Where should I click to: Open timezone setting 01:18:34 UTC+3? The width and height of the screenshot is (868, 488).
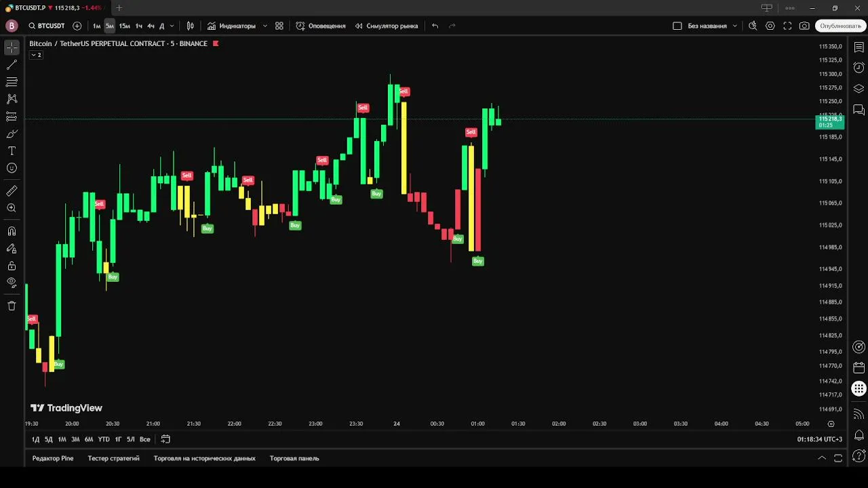pyautogui.click(x=820, y=439)
